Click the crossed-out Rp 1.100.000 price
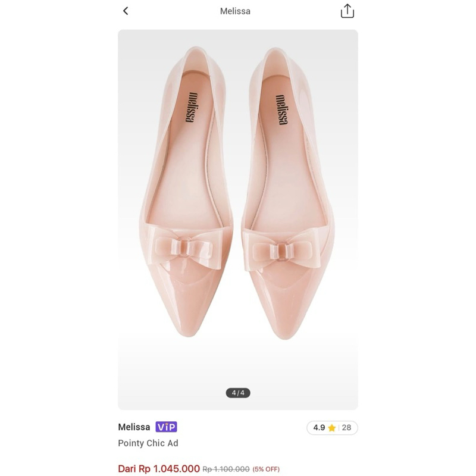 (x=226, y=469)
